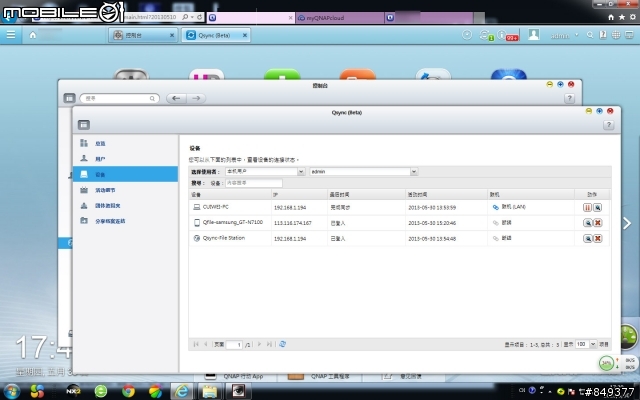Sort by the IP column header
Viewport: 640px width, 400px height.
click(x=299, y=194)
